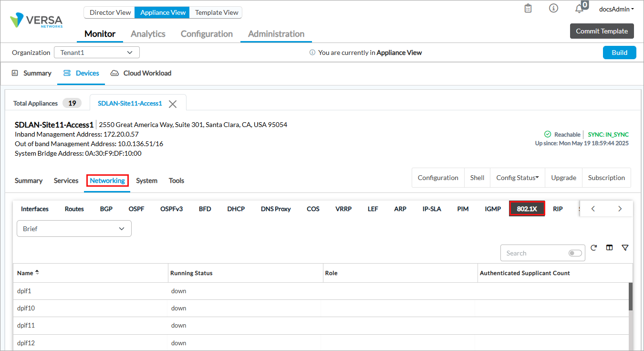Open the docsAdmin user menu
Viewport: 644px width, 351px height.
pos(616,9)
